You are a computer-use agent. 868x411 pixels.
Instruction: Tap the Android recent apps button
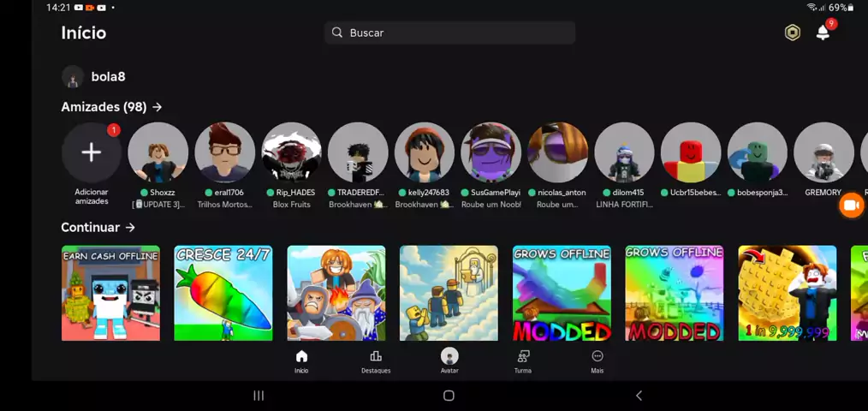click(x=259, y=396)
